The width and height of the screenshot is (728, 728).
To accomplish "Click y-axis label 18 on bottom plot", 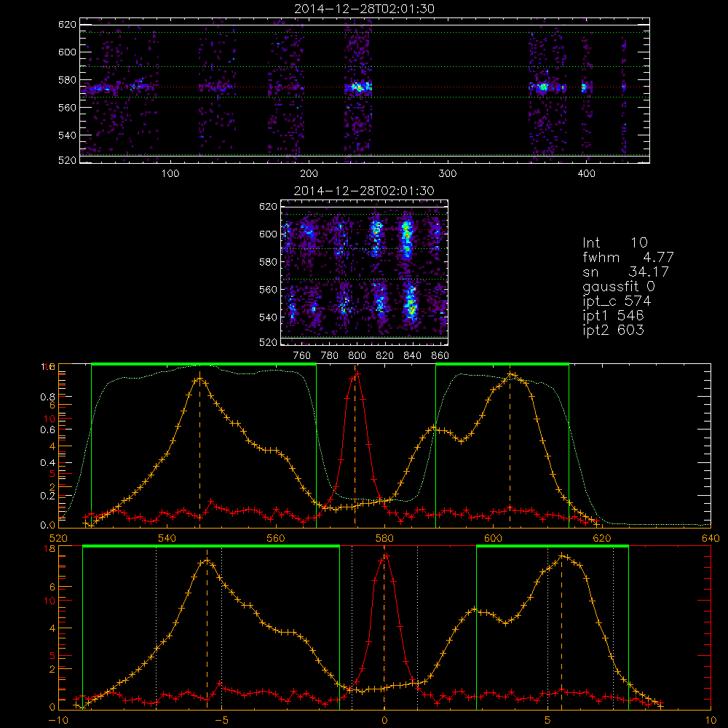I will coord(50,549).
